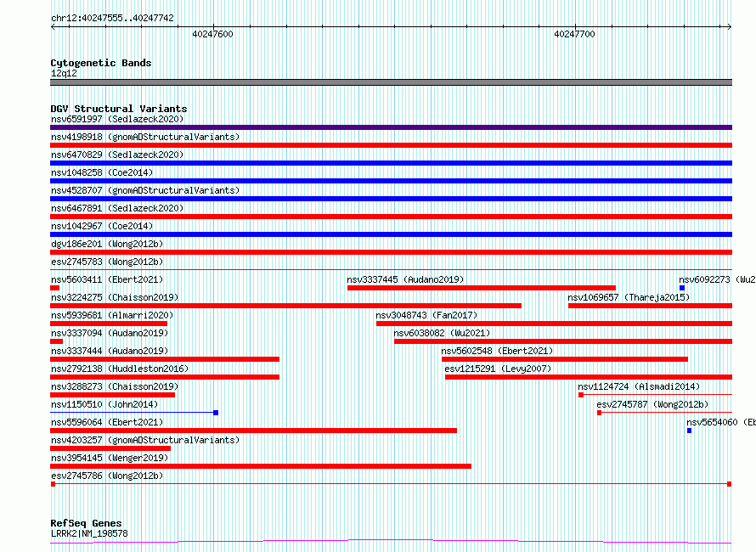Click the nsv5602548 (Ebert2021) label
This screenshot has width=756, height=552.
coord(497,351)
